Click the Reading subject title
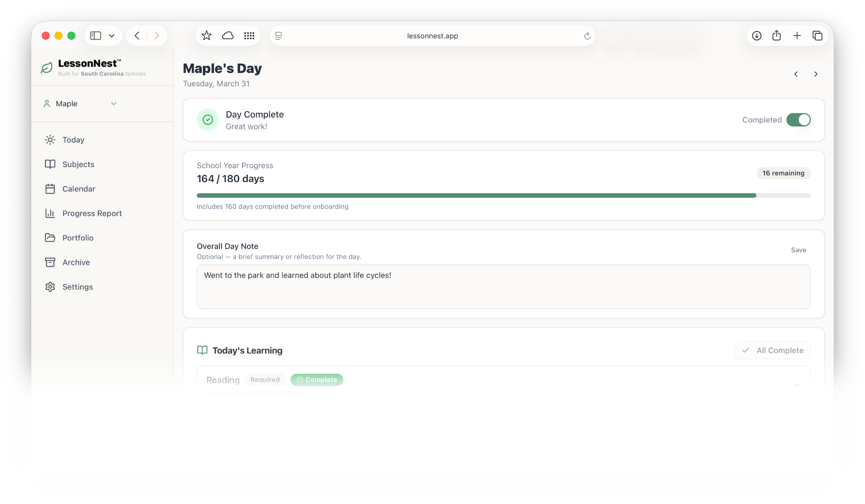This screenshot has height=504, width=865. click(x=223, y=380)
